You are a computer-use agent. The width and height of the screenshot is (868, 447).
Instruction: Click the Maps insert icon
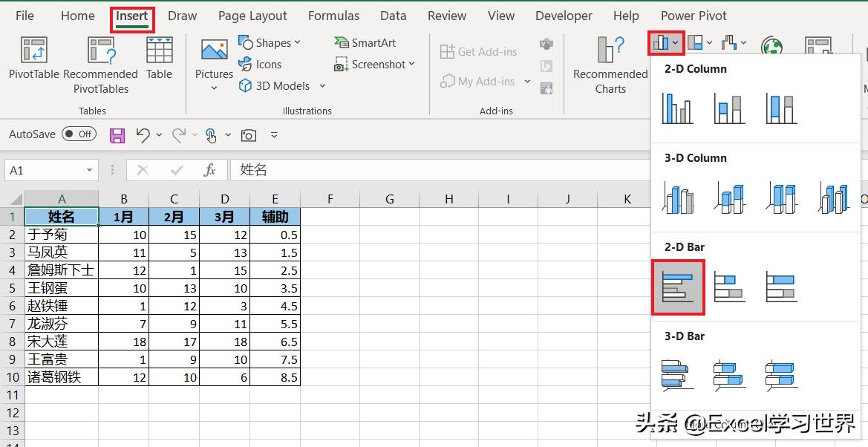pos(771,45)
